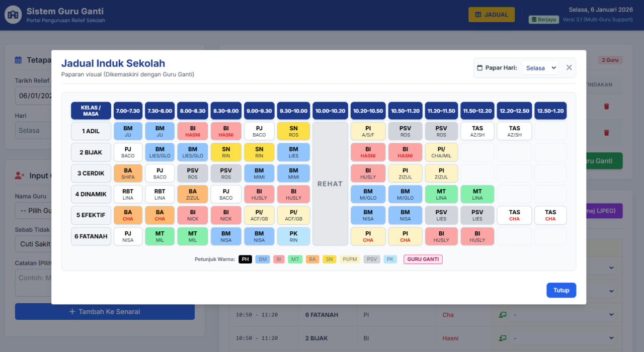Select the PH legend swatch
Screen dimensions: 644x352
point(245,259)
